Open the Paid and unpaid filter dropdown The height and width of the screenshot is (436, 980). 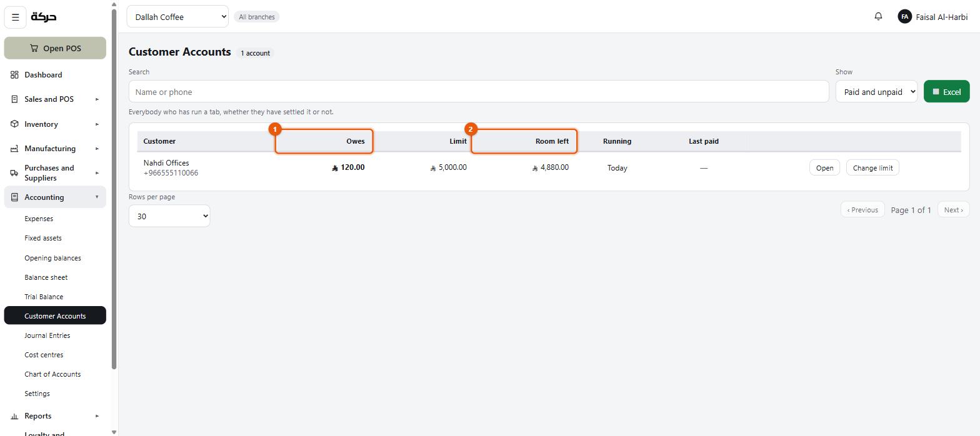click(876, 92)
